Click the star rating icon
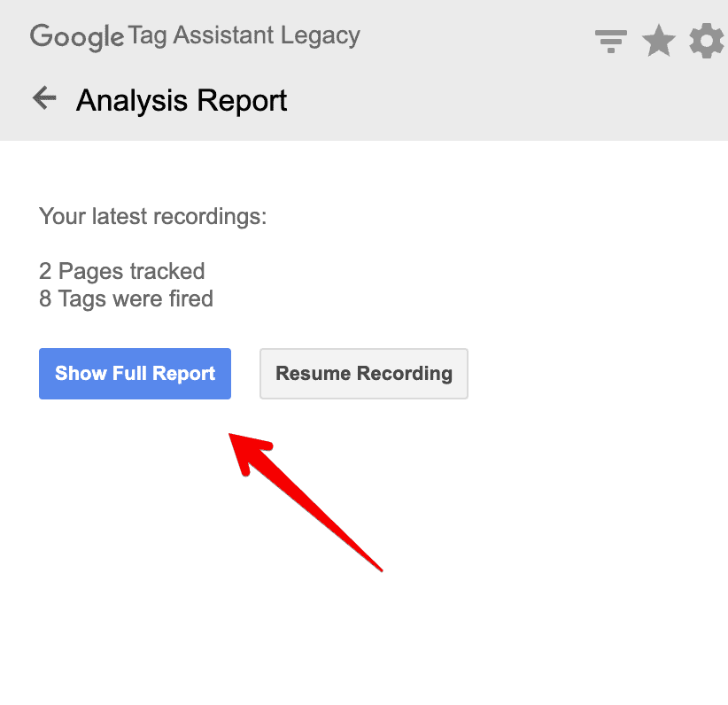728x705 pixels. (x=659, y=41)
